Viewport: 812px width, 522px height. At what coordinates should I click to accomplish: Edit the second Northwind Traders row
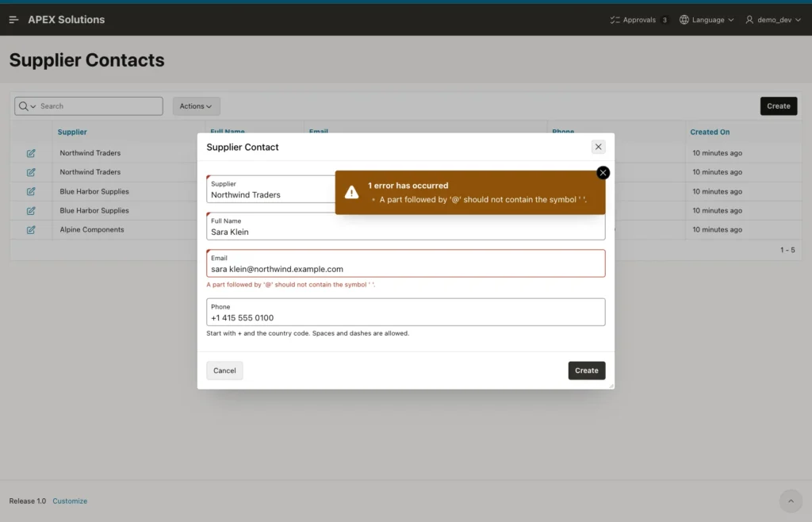tap(31, 172)
